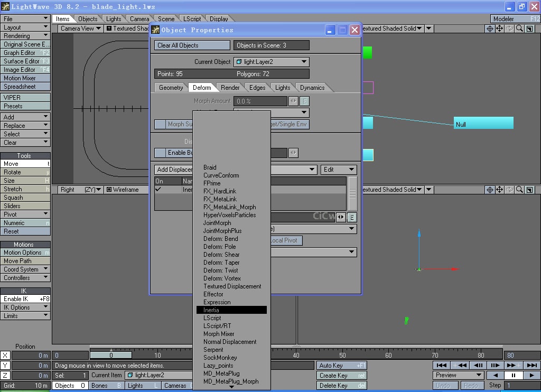
Task: Step forward one frame
Action: pyautogui.click(x=495, y=365)
